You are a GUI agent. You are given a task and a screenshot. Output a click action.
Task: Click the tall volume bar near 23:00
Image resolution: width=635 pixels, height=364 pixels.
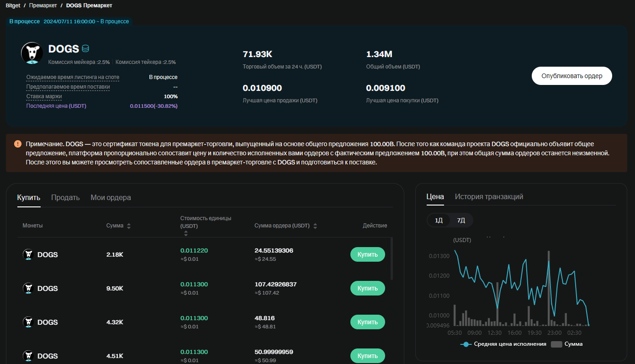548,288
